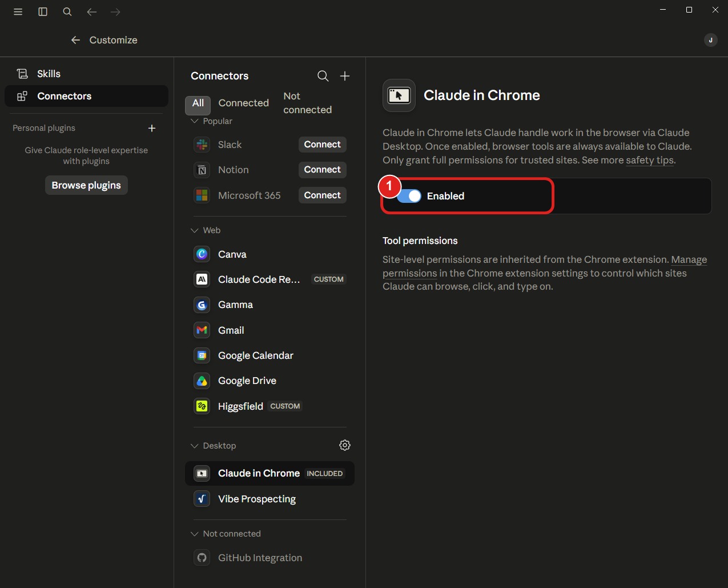This screenshot has height=588, width=728.
Task: Click the Browse plugins button
Action: pos(86,185)
